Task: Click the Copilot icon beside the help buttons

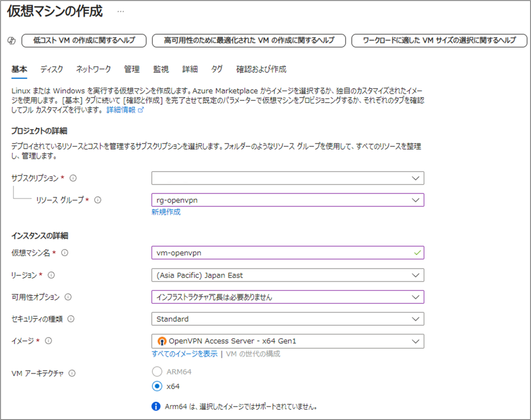Action: coord(12,40)
